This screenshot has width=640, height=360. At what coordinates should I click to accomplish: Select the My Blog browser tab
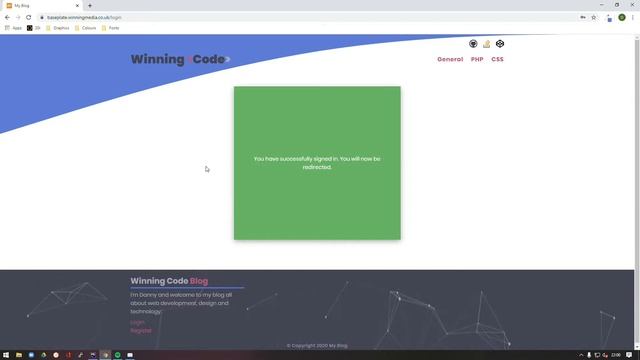click(42, 6)
